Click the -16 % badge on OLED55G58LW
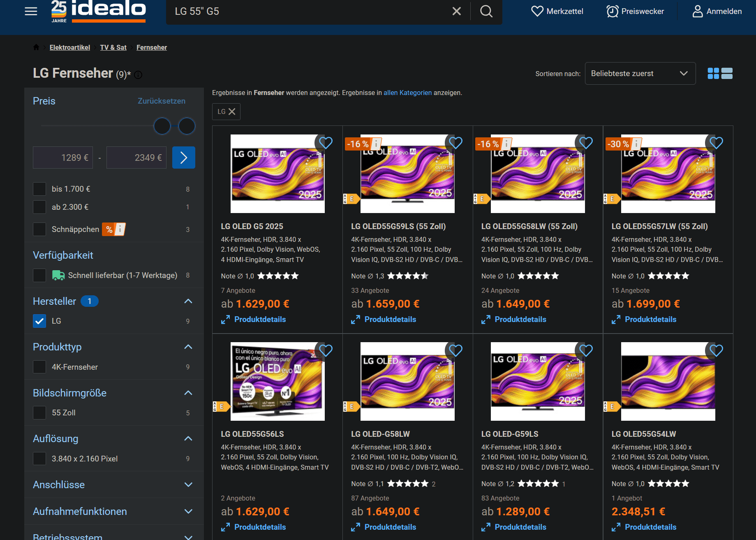 (x=494, y=144)
